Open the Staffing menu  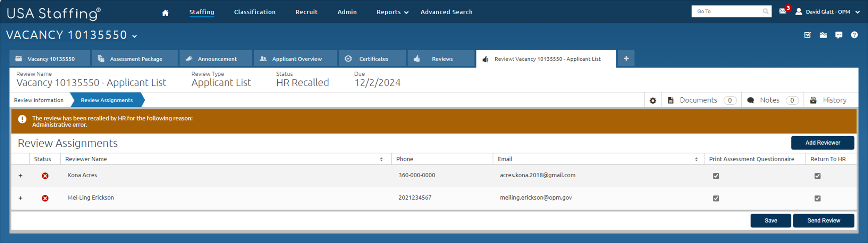(x=202, y=12)
